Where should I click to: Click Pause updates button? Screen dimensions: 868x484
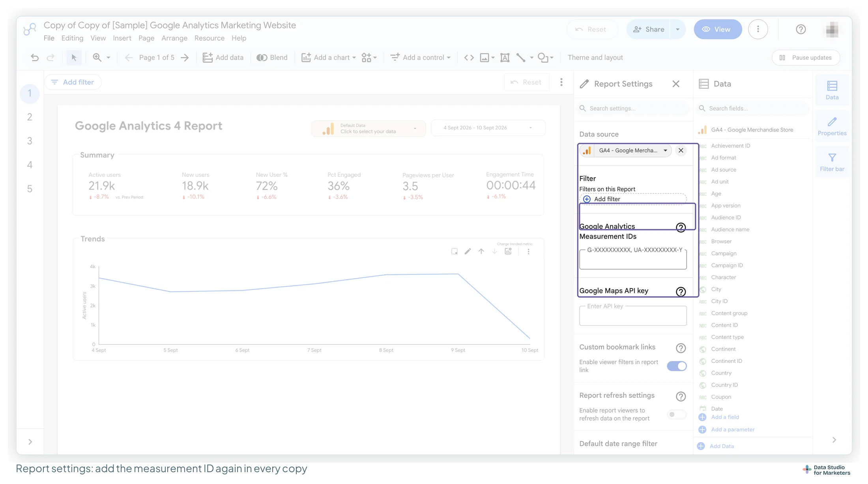tap(806, 58)
